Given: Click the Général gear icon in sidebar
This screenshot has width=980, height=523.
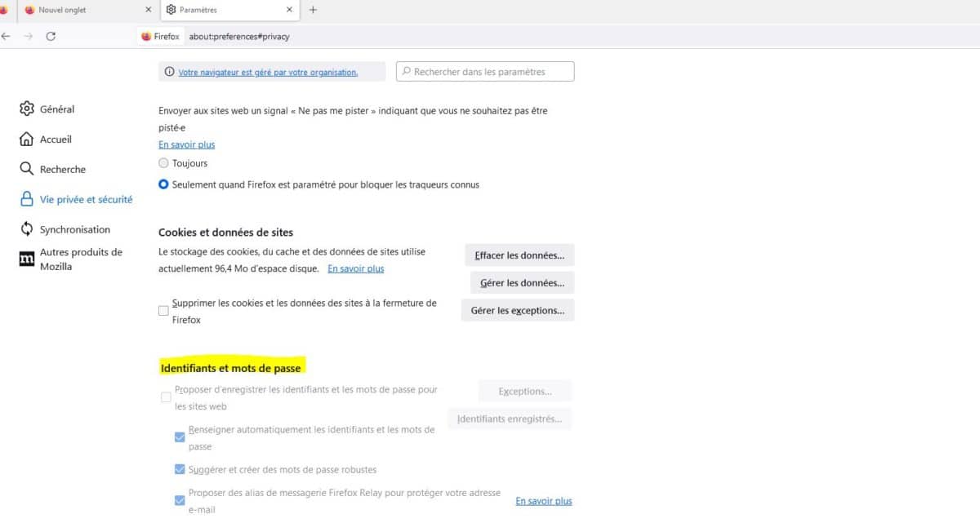Looking at the screenshot, I should tap(27, 109).
